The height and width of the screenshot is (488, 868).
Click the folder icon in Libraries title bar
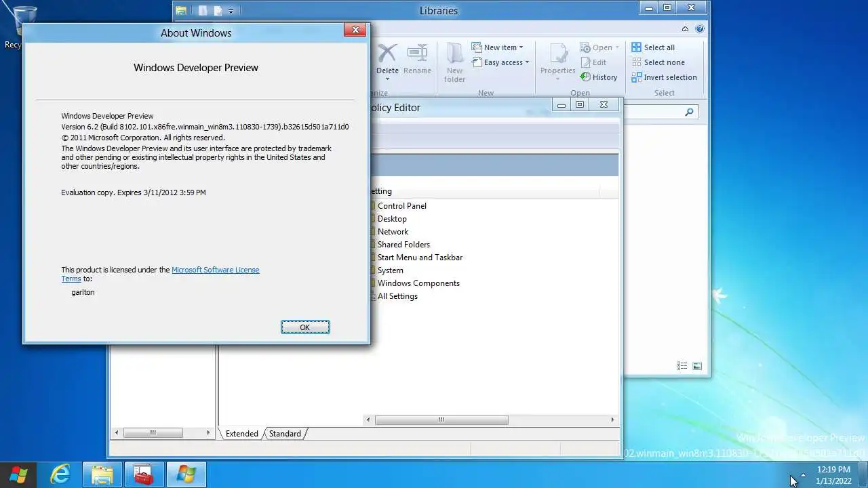pos(181,10)
